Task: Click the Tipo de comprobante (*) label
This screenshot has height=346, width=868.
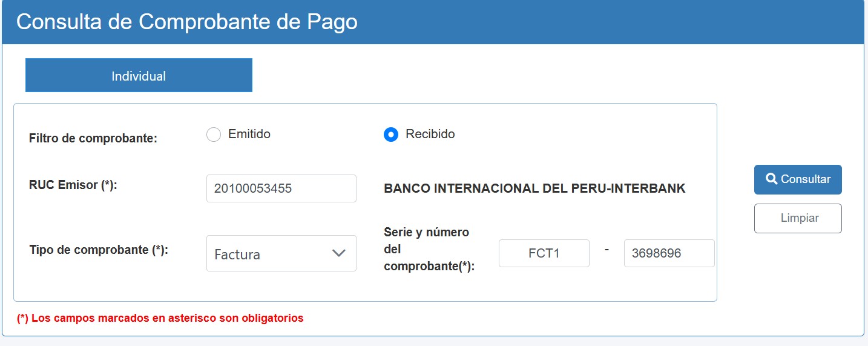Action: [98, 250]
